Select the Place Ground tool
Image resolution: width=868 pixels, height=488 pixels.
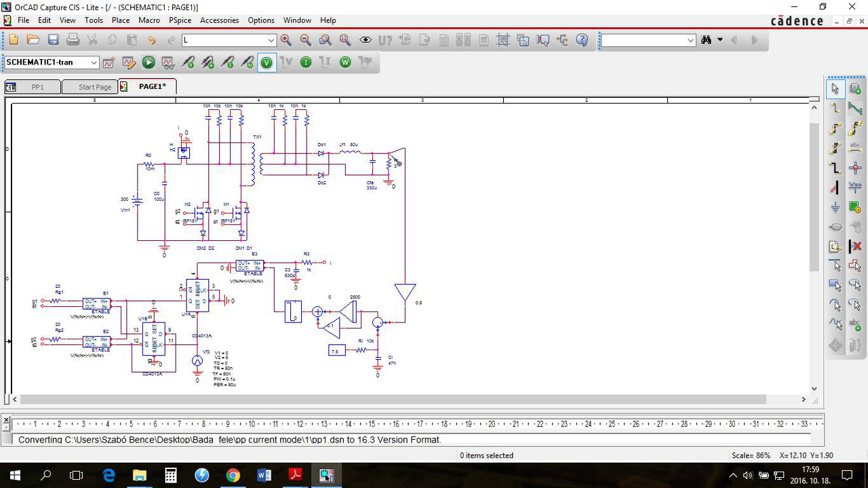[835, 208]
